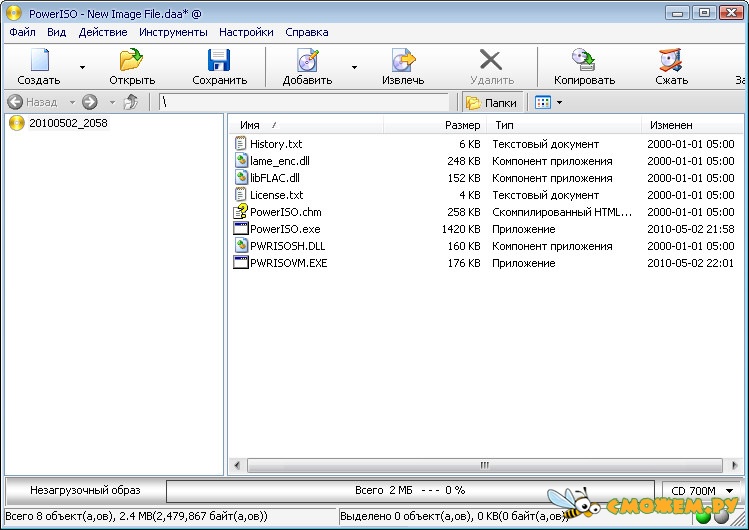Toggle the Папки folders pane button
Screen dimensions: 749x530
point(492,102)
